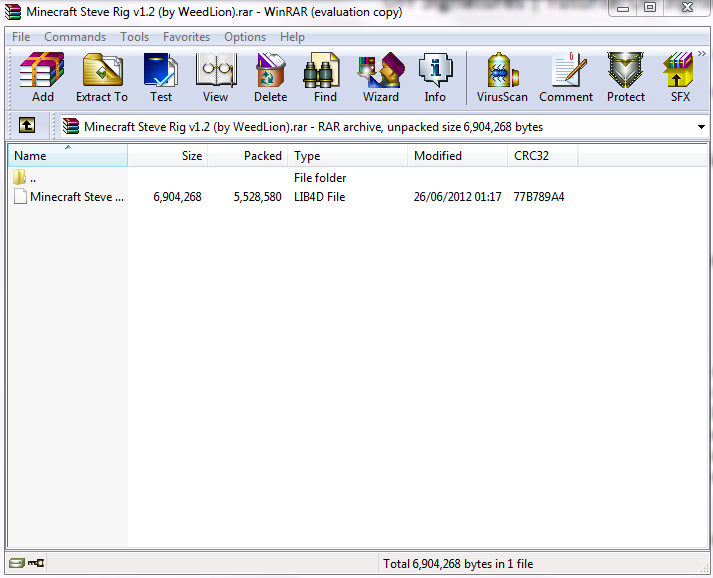
Task: Minimize the WinRAR window
Action: [623, 8]
